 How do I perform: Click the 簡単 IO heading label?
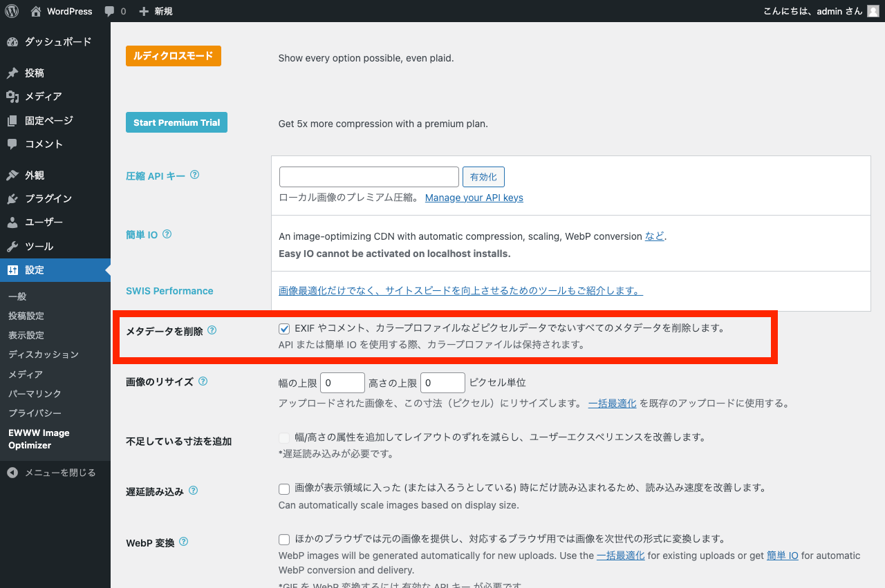[x=142, y=235]
